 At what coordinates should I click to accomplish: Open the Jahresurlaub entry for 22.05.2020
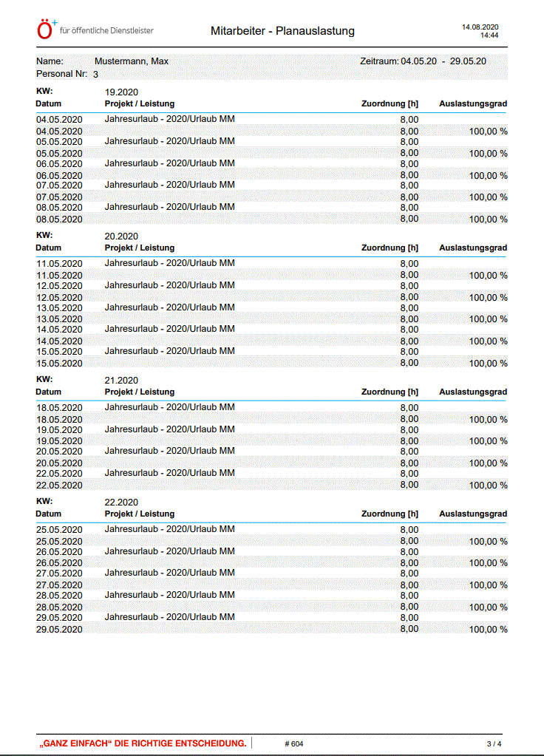pyautogui.click(x=170, y=473)
